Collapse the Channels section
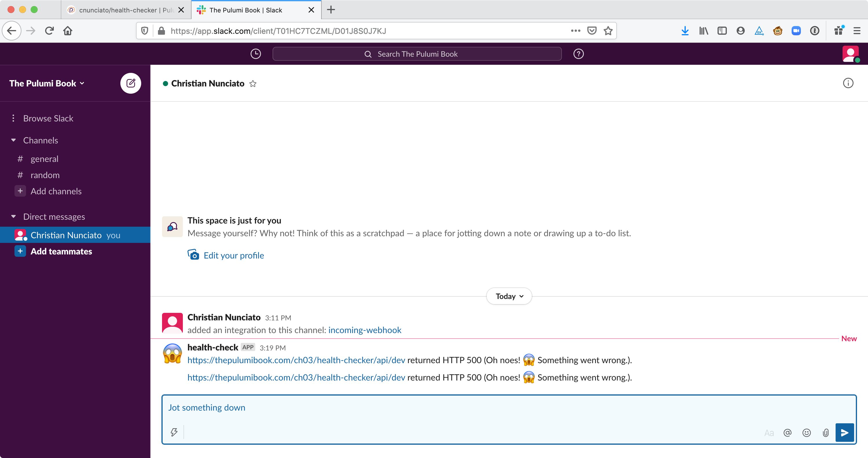This screenshot has width=868, height=458. [x=14, y=140]
